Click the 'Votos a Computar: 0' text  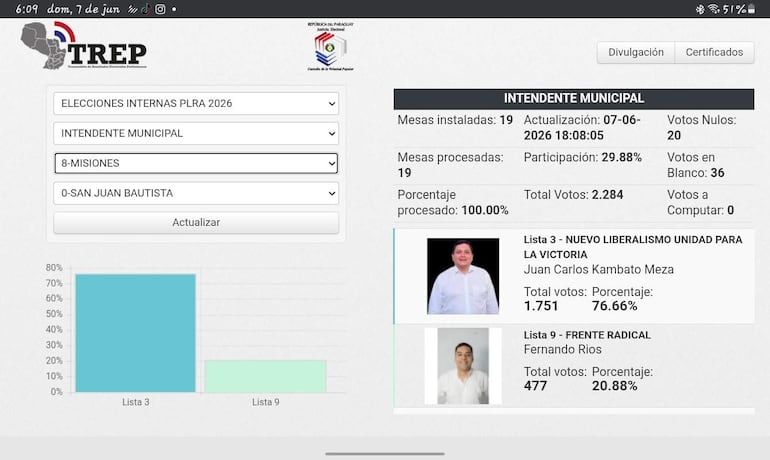700,202
